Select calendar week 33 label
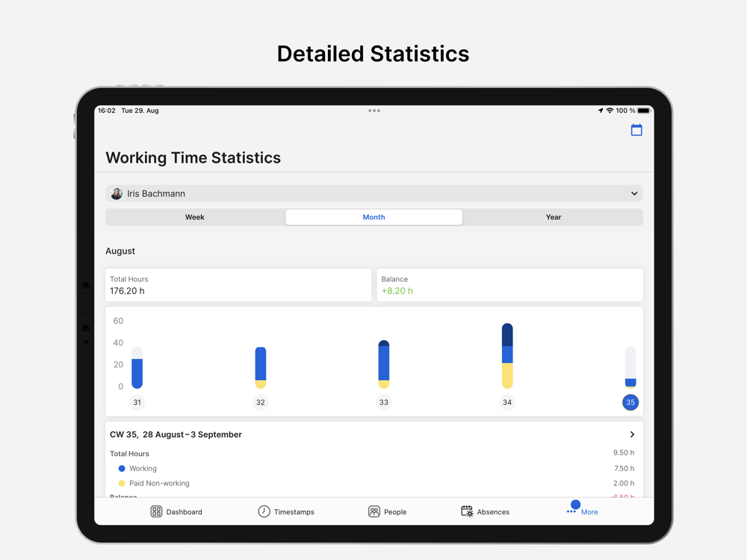The image size is (747, 560). coord(384,402)
